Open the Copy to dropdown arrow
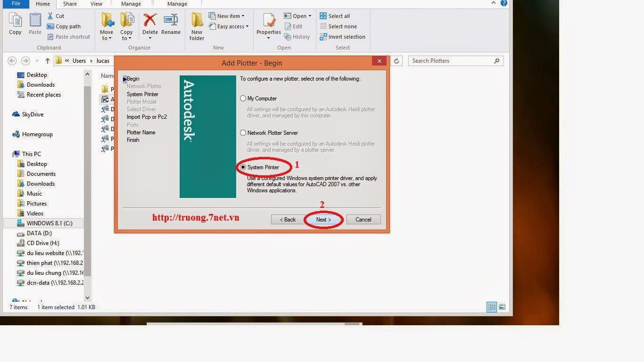Screen dimensions: 644x362 click(130, 39)
